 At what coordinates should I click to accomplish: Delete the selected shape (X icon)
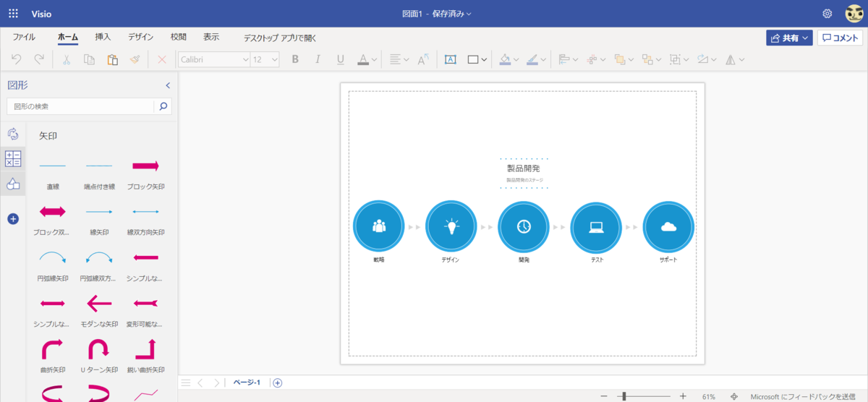pos(161,60)
